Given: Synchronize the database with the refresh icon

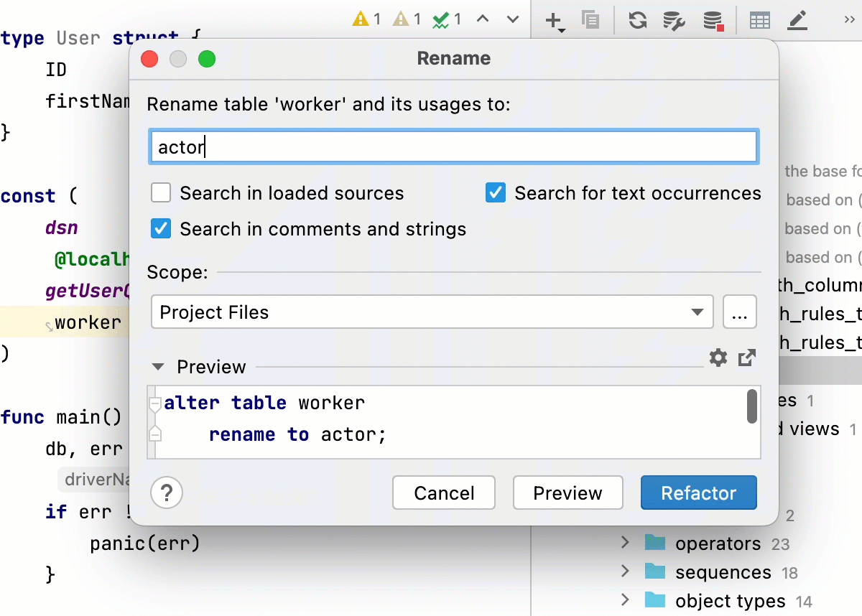Looking at the screenshot, I should [637, 19].
